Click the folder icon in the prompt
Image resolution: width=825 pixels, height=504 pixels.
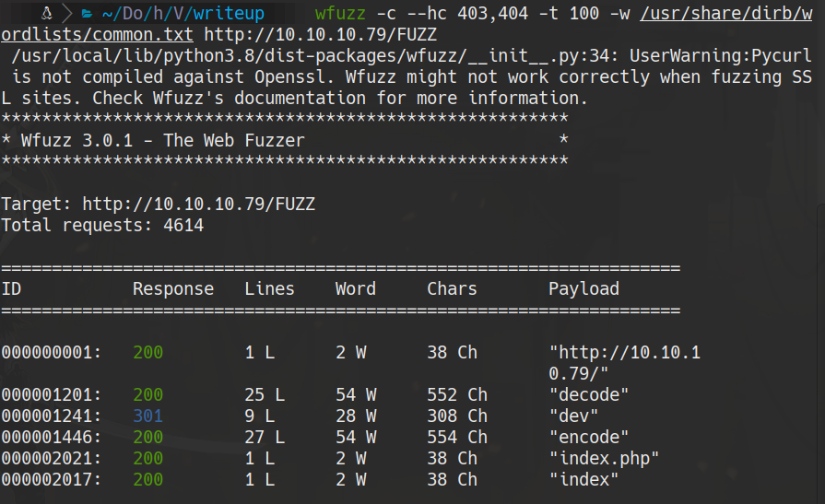pyautogui.click(x=88, y=13)
